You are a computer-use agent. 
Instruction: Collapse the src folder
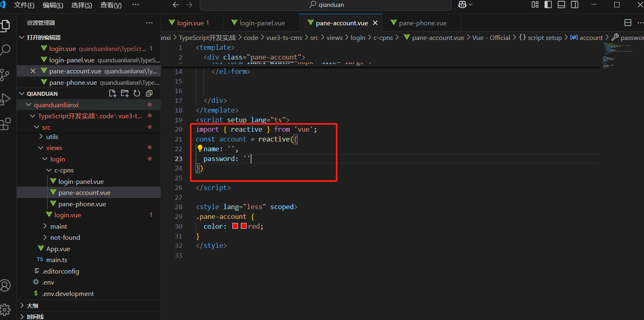tap(37, 127)
